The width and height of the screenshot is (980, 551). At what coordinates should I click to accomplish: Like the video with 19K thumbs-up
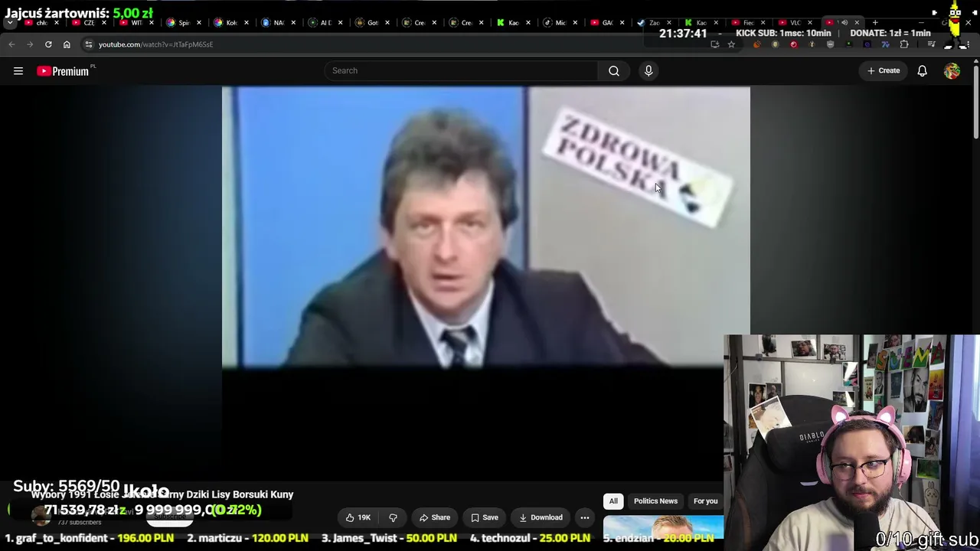point(358,517)
